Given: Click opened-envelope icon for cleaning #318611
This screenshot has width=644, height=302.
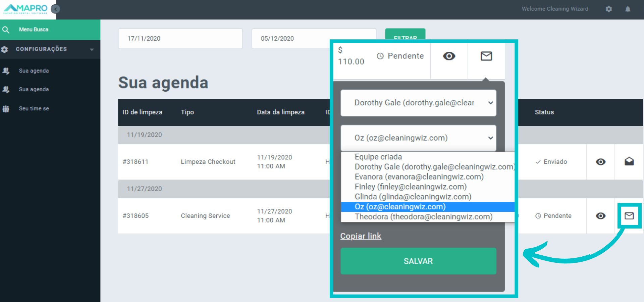Looking at the screenshot, I should [x=629, y=162].
